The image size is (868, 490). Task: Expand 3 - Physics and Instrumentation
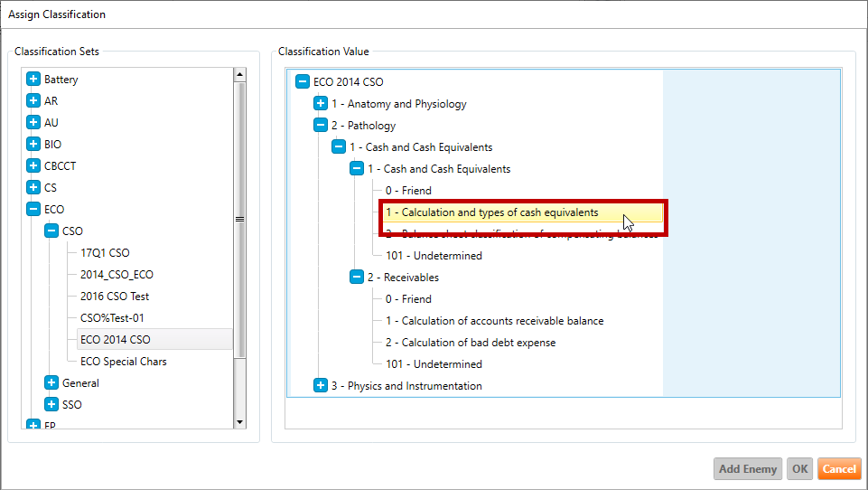pyautogui.click(x=321, y=386)
